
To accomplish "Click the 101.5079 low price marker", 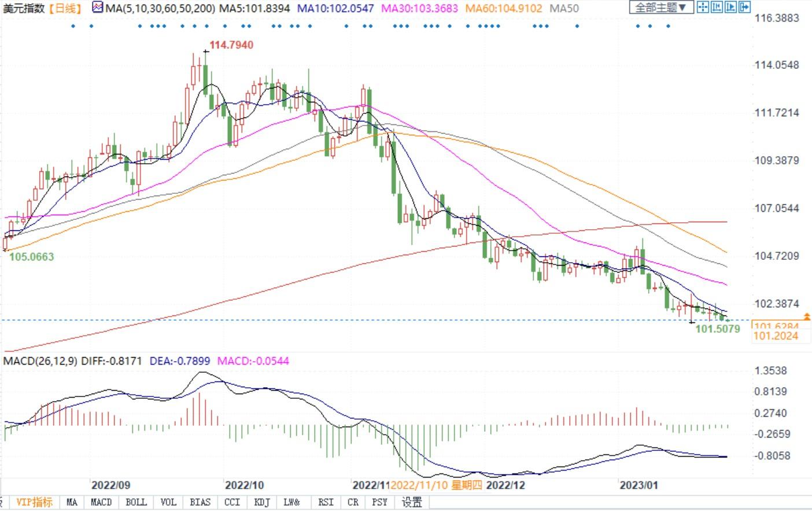I will (717, 329).
